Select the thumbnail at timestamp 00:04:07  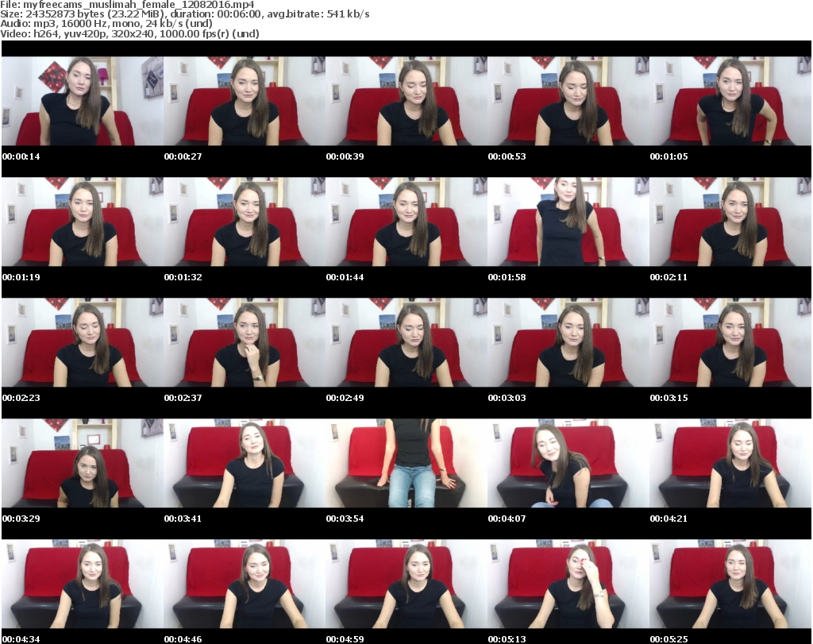click(568, 464)
